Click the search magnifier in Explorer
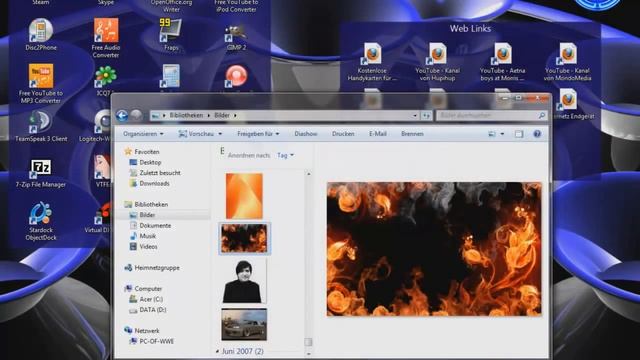 pos(542,116)
